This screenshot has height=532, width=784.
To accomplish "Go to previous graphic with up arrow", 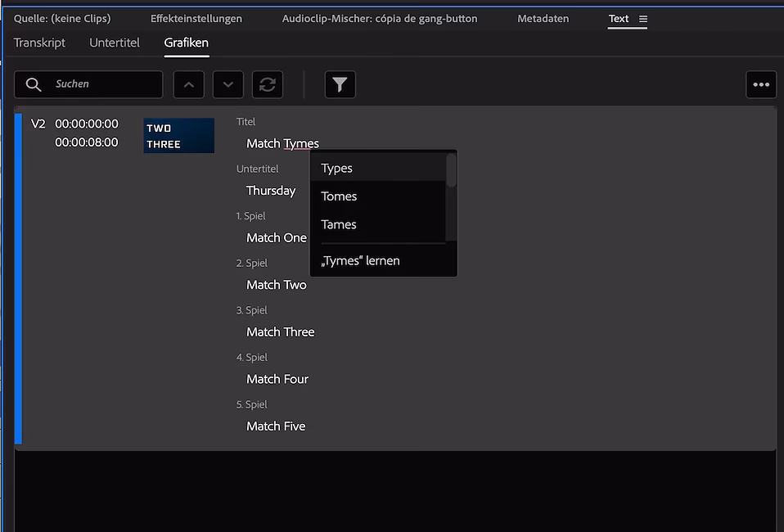I will (188, 84).
